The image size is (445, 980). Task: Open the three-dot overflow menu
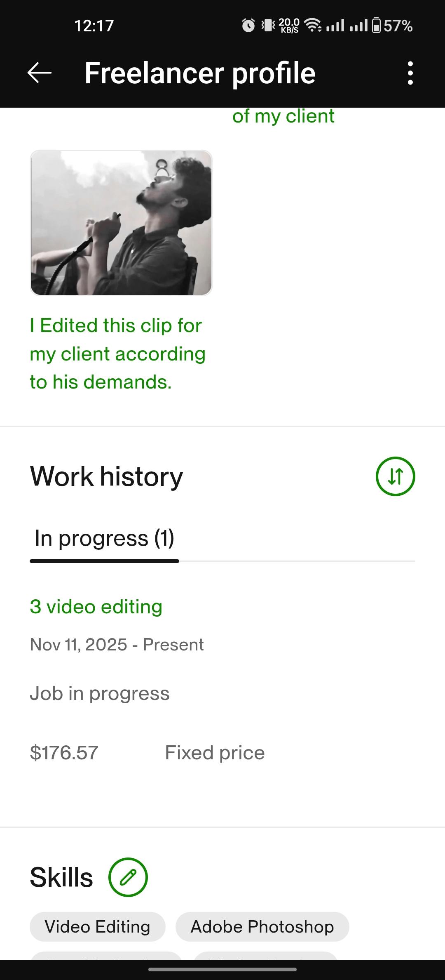410,73
